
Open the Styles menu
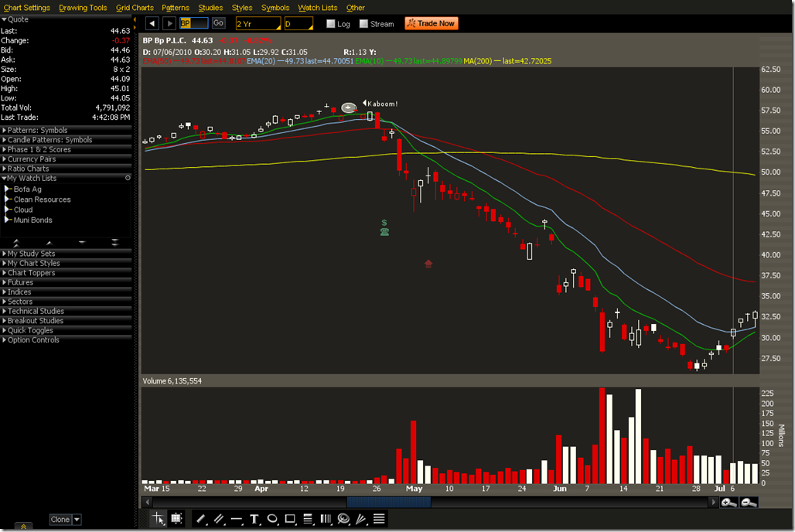(242, 8)
